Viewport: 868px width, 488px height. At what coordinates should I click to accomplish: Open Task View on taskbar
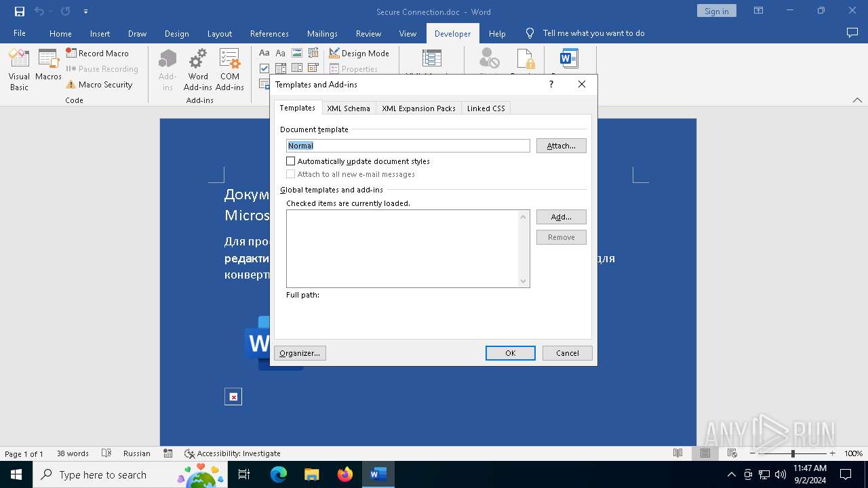click(x=244, y=474)
